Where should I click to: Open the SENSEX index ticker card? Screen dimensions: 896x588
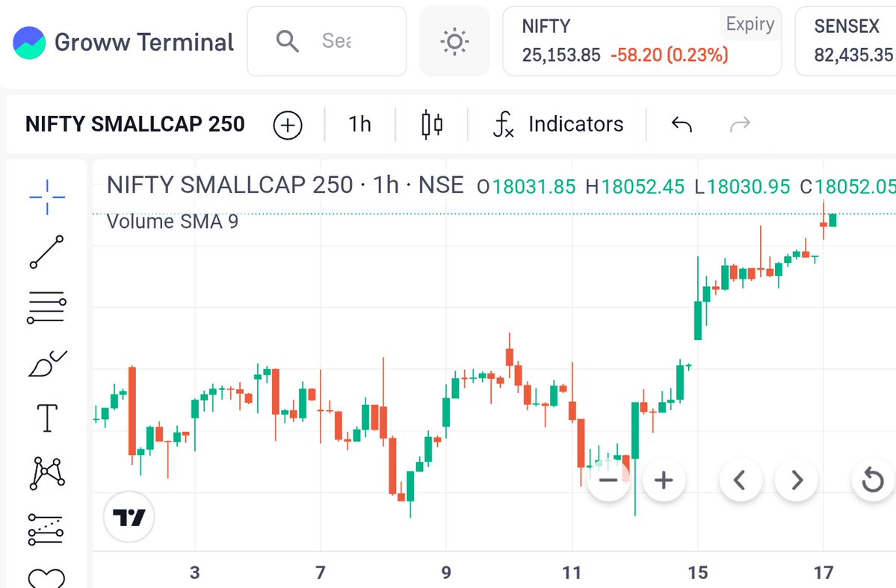pyautogui.click(x=846, y=41)
